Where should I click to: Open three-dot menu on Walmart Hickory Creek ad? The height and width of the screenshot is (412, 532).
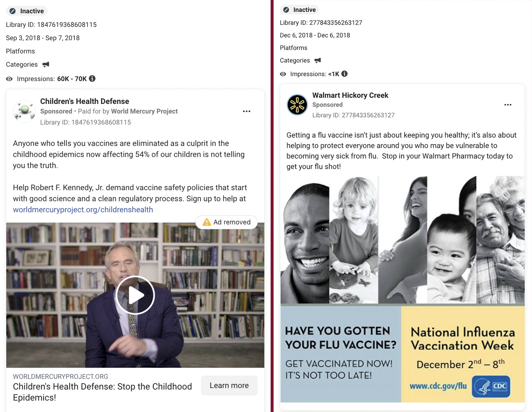(x=508, y=105)
